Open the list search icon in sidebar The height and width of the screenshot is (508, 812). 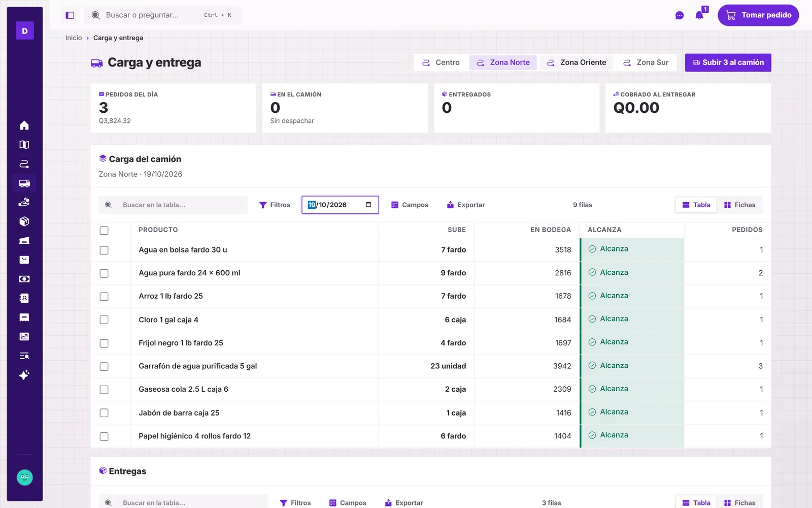coord(24,356)
